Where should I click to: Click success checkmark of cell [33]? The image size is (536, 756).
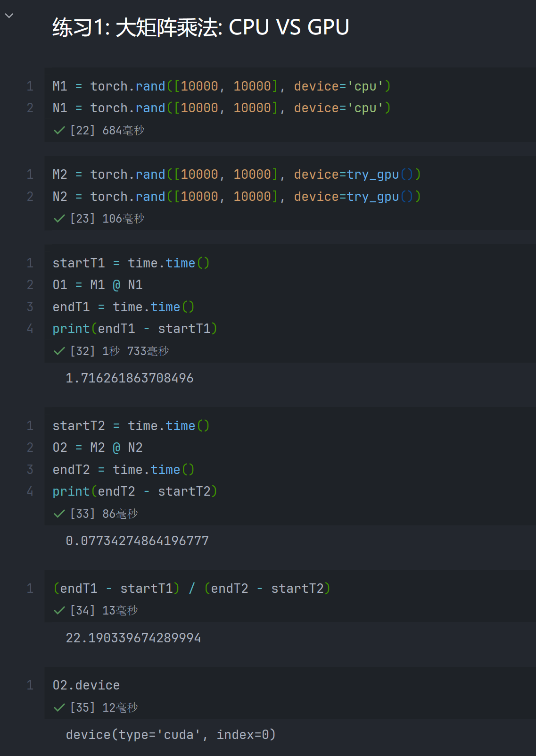(x=59, y=514)
